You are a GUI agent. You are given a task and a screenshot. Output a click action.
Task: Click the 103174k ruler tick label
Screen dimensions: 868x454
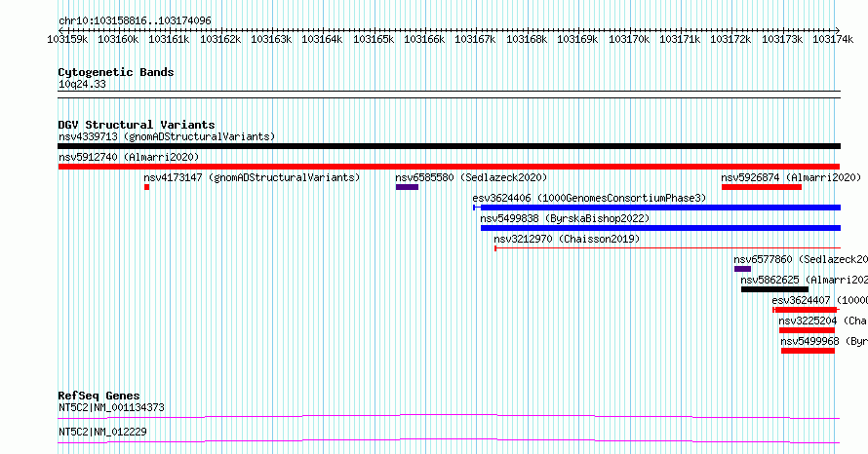tap(833, 39)
